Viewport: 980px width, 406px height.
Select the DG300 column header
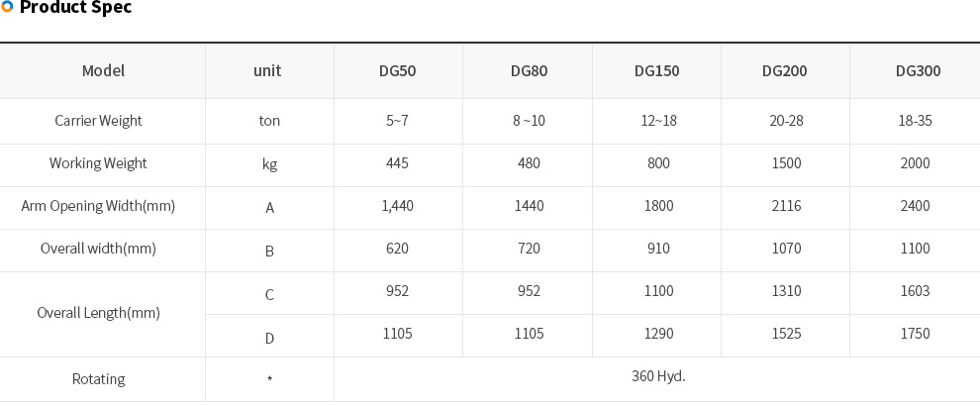tap(918, 70)
